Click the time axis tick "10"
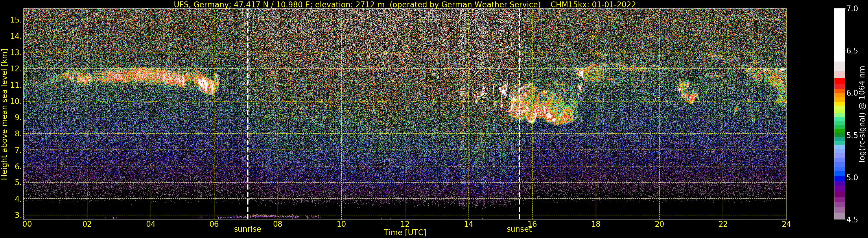 click(341, 224)
